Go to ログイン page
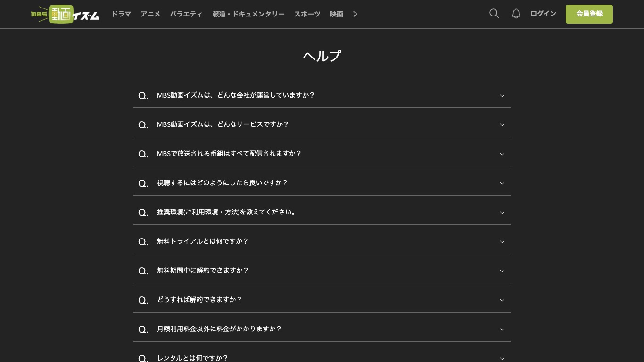Screen dimensions: 644x362 pos(543,14)
